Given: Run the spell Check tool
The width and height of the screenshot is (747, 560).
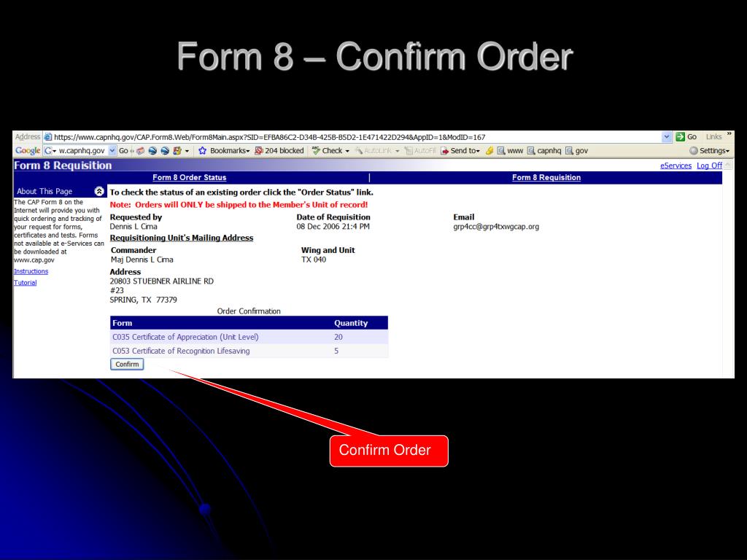Looking at the screenshot, I should 328,151.
